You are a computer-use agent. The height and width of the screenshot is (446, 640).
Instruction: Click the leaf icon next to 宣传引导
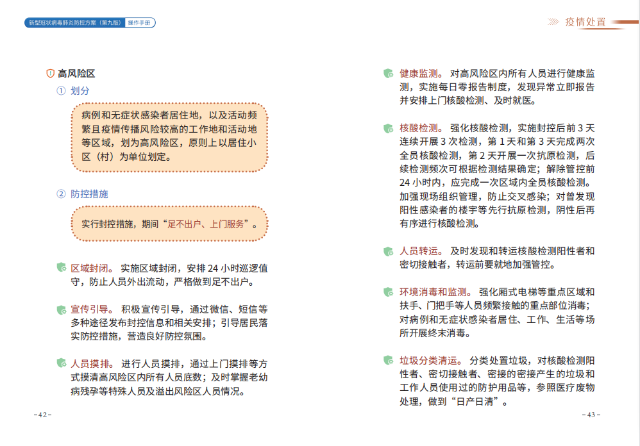point(60,311)
